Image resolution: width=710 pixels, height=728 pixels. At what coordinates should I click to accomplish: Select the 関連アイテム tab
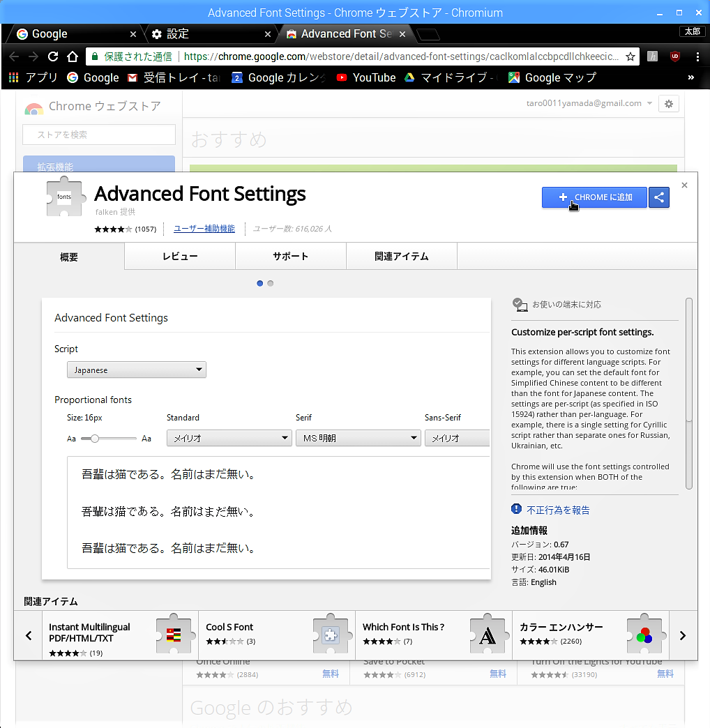click(x=402, y=257)
